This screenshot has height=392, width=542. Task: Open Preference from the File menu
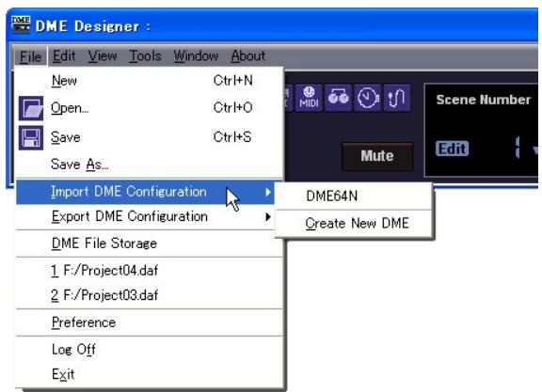click(x=150, y=322)
